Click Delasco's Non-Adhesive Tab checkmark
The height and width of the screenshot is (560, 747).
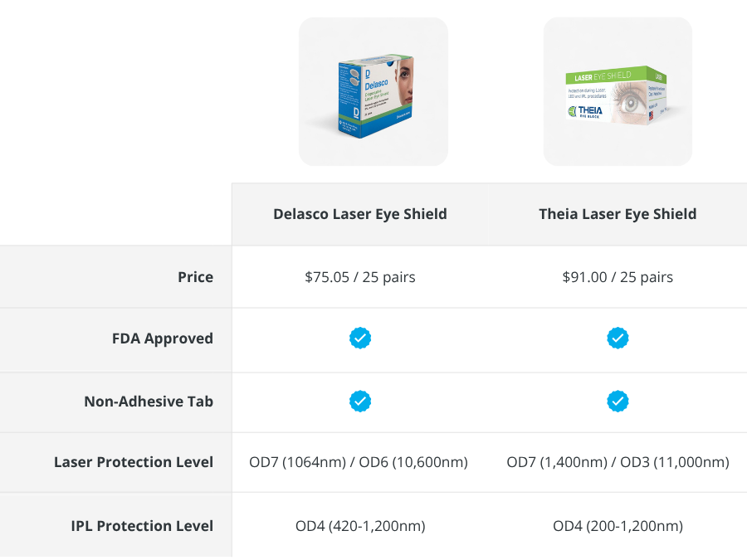360,402
